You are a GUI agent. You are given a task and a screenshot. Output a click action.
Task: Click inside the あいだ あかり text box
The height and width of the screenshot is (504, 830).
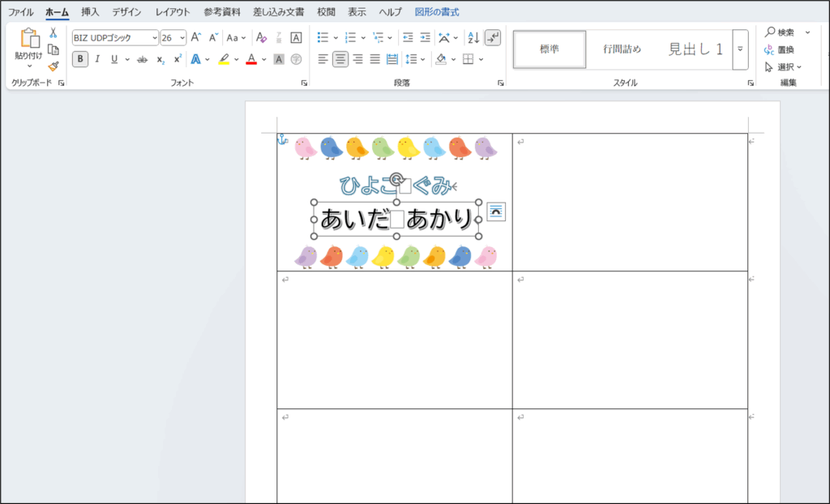pos(396,219)
